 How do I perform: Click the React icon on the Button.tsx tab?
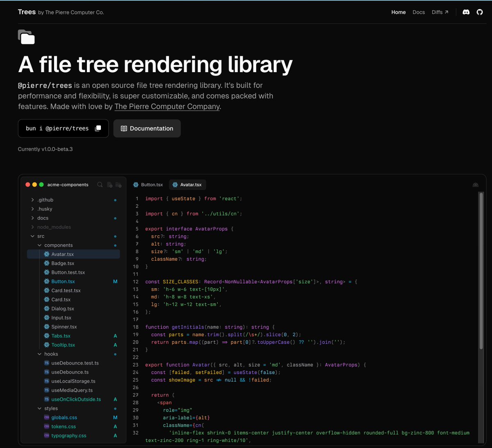click(x=136, y=185)
